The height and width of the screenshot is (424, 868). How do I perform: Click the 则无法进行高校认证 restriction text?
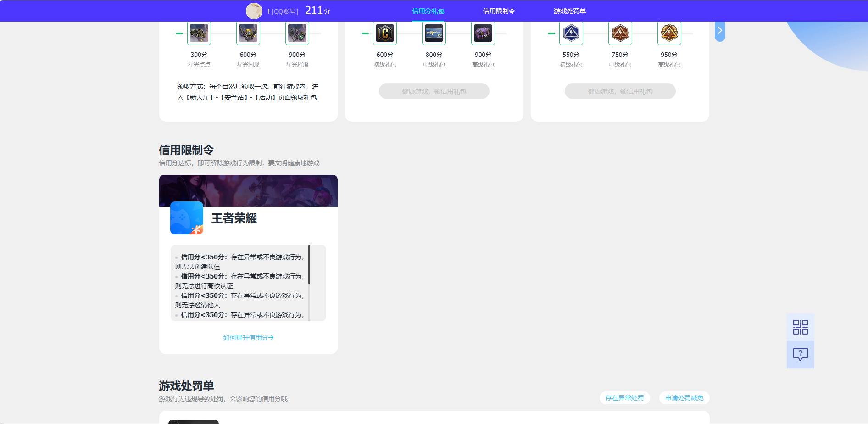[x=204, y=286]
